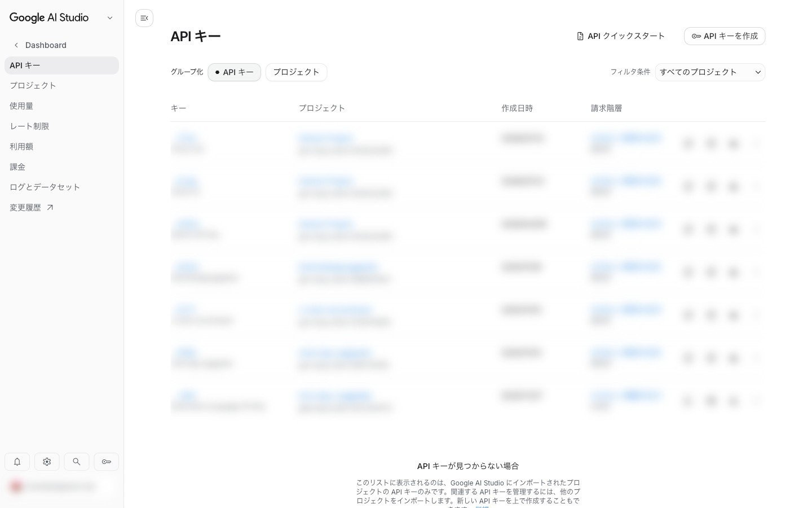Screen dimensions: 812x508
Task: Return to Dashboard from sidebar
Action: pyautogui.click(x=46, y=45)
